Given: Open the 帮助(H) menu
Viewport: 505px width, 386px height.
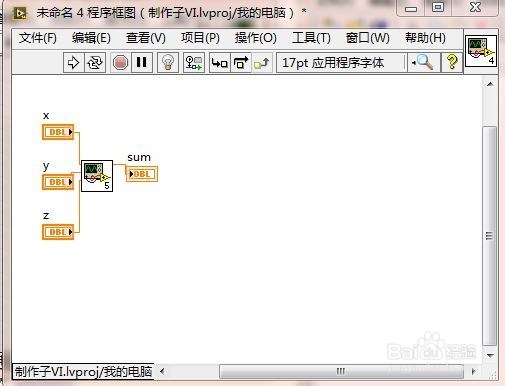Looking at the screenshot, I should [x=425, y=38].
